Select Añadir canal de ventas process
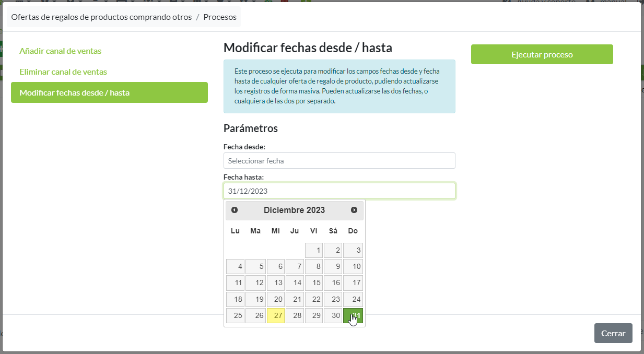Image resolution: width=644 pixels, height=354 pixels. [x=60, y=51]
